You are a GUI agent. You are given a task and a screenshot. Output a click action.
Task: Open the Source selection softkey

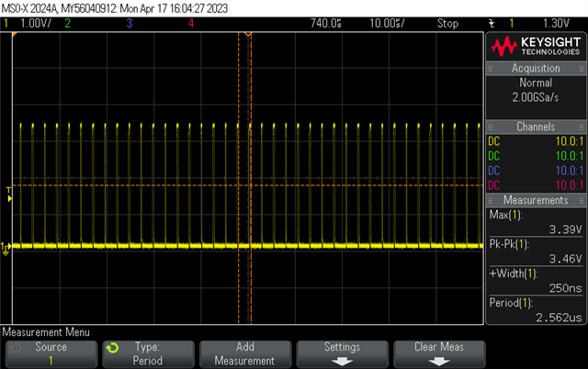(x=51, y=353)
